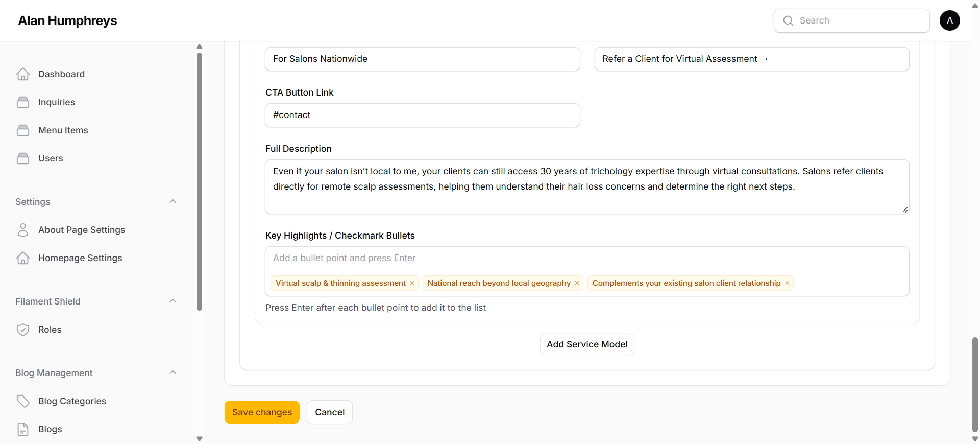Collapse the Filament Shield group
This screenshot has height=444, width=980.
173,301
